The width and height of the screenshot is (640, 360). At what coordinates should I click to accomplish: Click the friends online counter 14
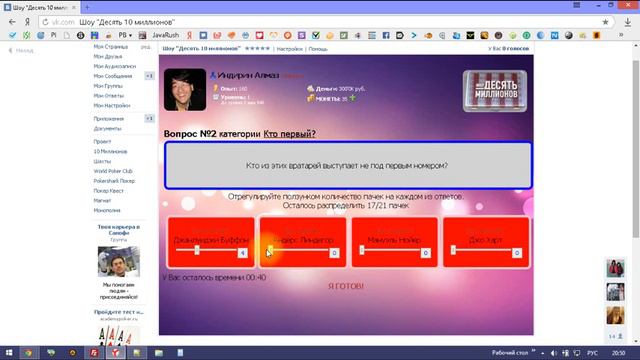click(x=616, y=336)
